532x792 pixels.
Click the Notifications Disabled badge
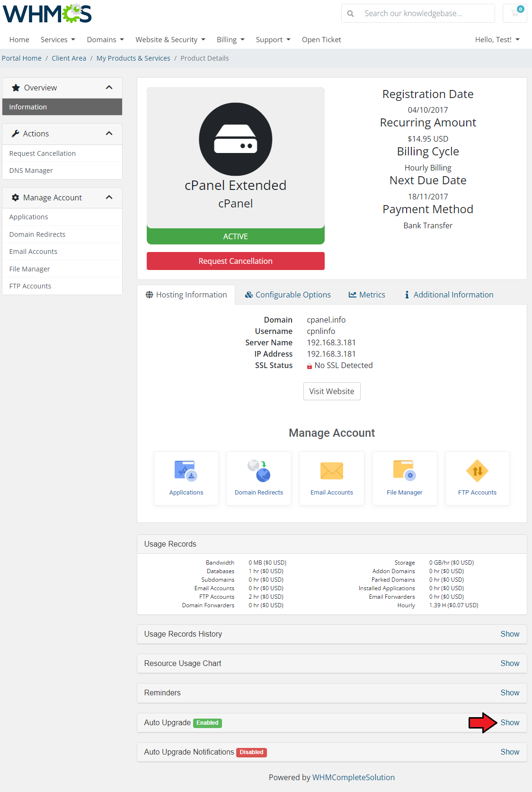(x=251, y=752)
